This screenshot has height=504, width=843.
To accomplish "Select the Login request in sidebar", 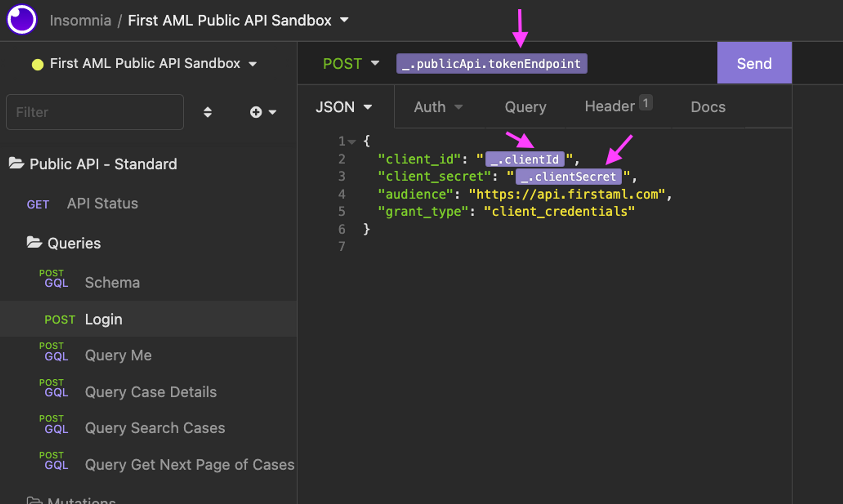I will [104, 319].
